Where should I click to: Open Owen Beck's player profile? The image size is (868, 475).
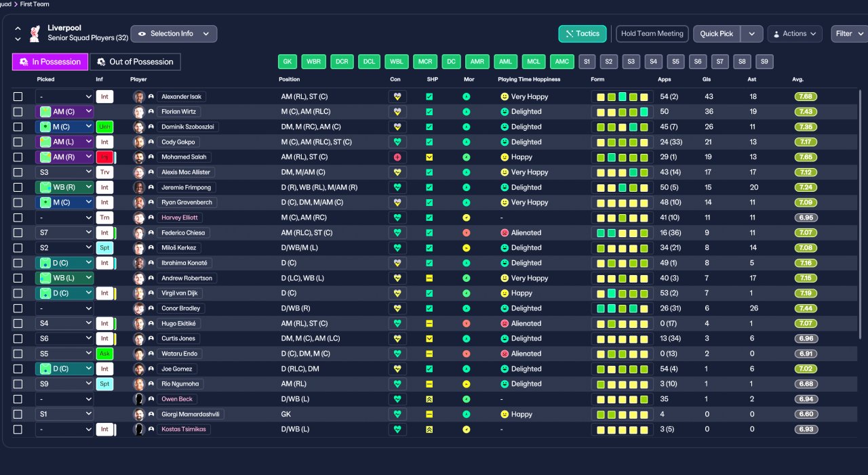click(x=178, y=399)
